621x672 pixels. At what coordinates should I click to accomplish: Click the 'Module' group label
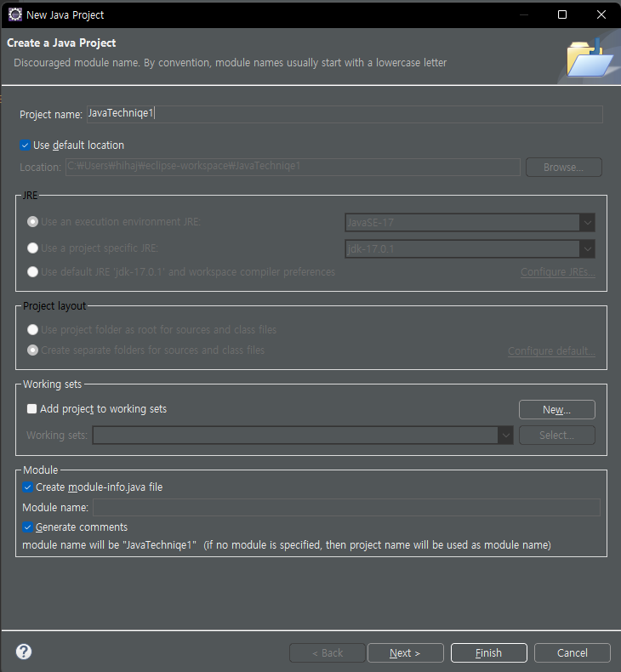pos(40,470)
